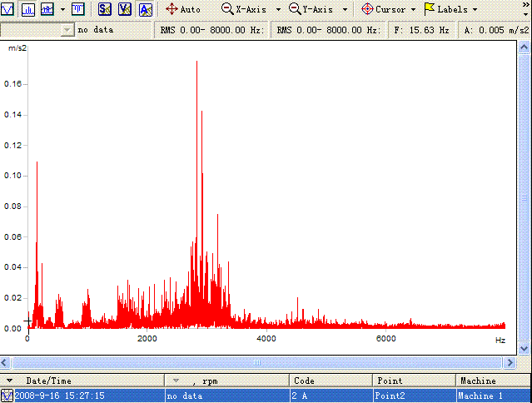Select the combined spectrum plot icon
This screenshot has width=532, height=403.
click(x=47, y=9)
